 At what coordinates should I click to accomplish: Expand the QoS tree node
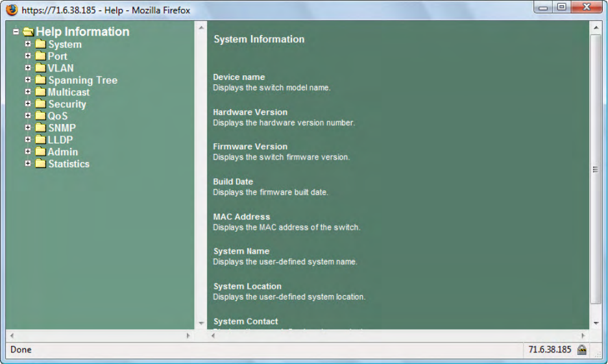tap(28, 115)
